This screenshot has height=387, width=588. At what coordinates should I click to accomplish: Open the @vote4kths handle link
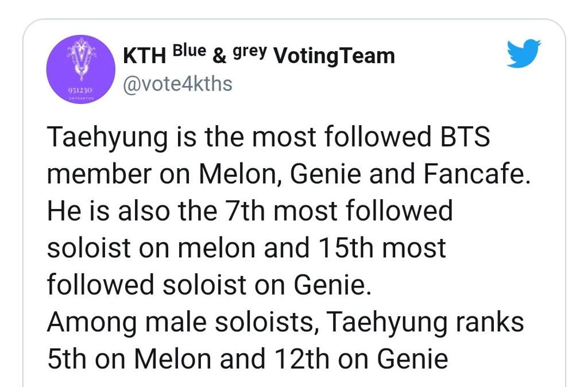pyautogui.click(x=178, y=84)
